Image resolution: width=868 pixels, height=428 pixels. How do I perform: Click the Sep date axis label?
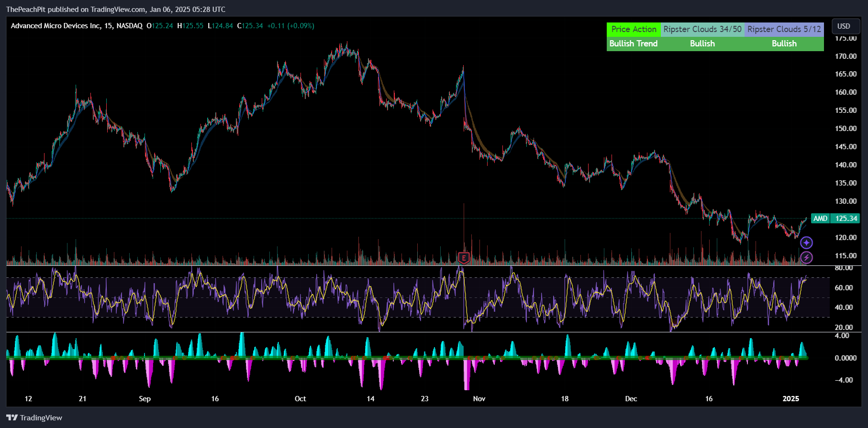coord(145,399)
